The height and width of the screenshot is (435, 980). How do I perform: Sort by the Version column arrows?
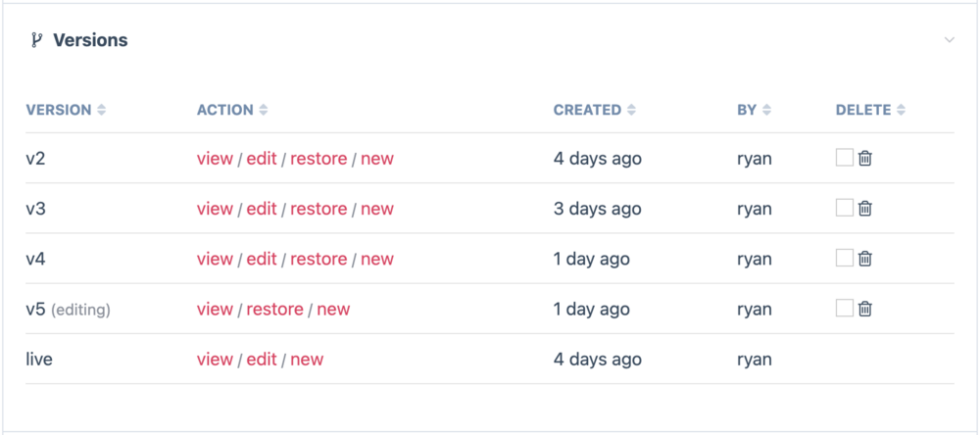pos(102,111)
